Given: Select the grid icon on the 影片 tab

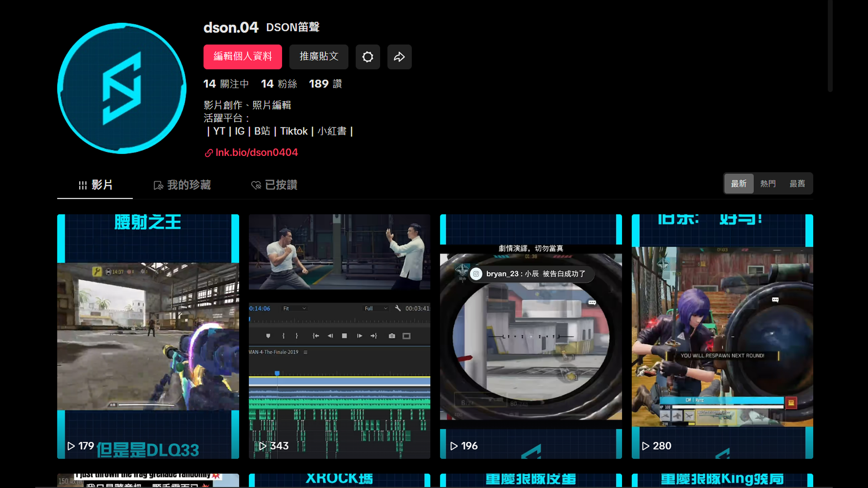Looking at the screenshot, I should click(82, 185).
